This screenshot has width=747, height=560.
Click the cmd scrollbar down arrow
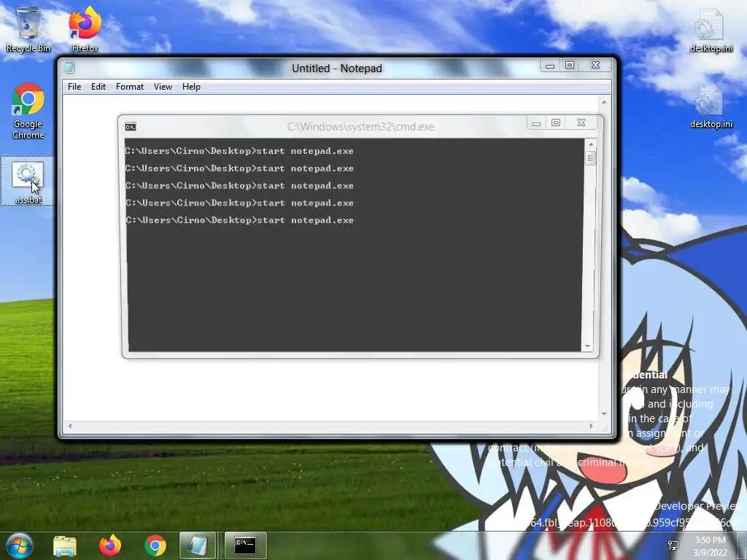[589, 346]
